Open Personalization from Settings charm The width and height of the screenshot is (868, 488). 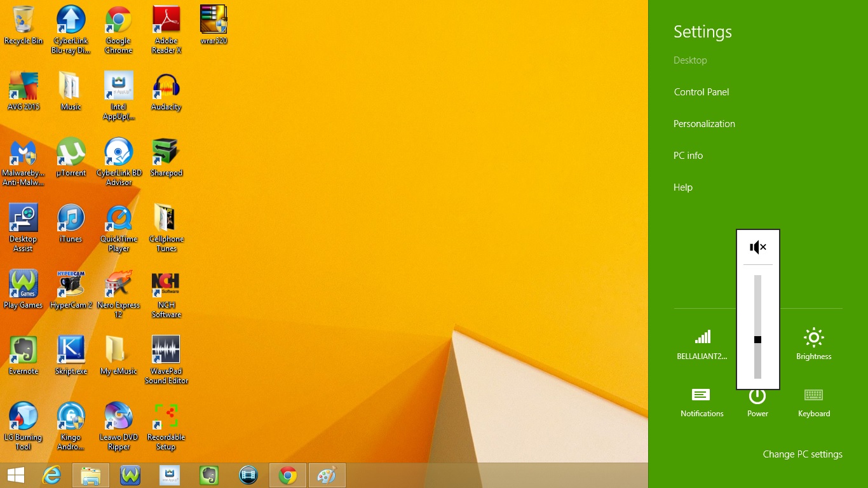(704, 124)
